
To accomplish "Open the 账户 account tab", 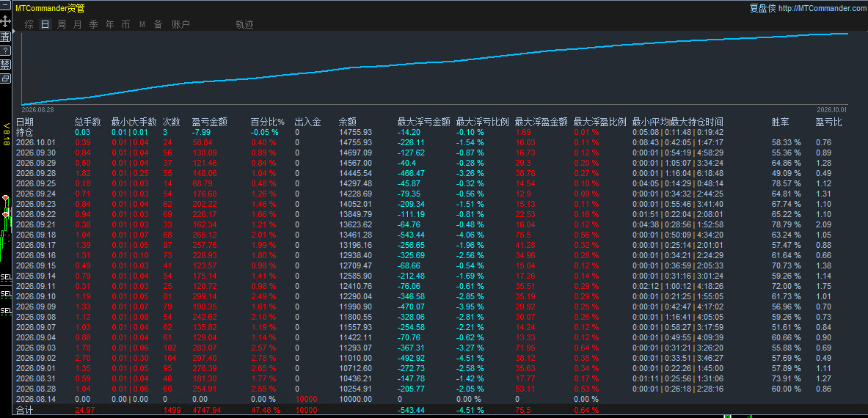I will click(181, 24).
